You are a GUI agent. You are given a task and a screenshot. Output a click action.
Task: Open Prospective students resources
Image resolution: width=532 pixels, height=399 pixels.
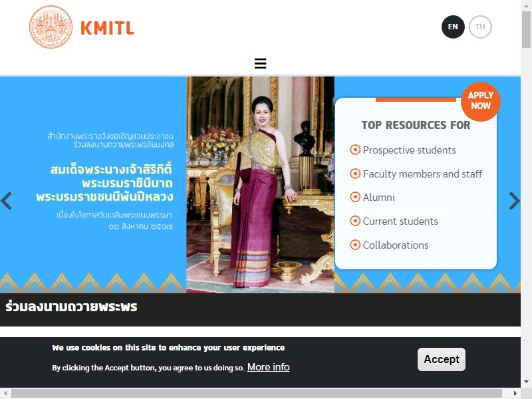coord(409,150)
